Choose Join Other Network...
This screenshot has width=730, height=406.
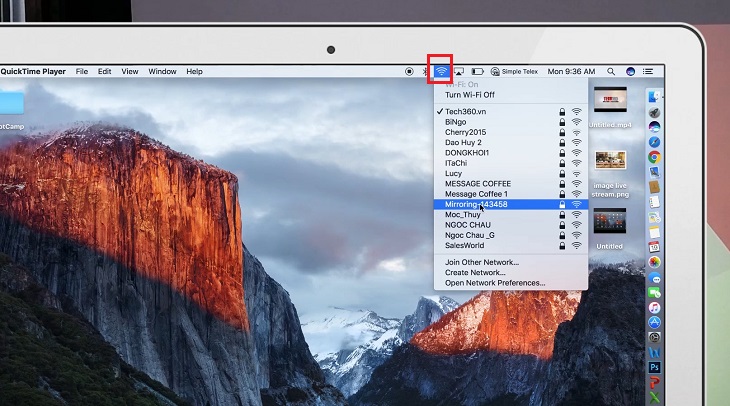click(482, 262)
